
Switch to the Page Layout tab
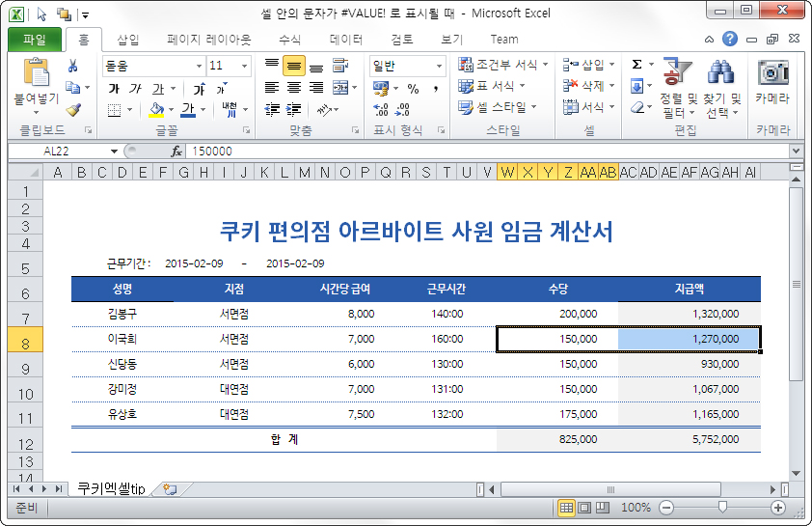pos(208,40)
